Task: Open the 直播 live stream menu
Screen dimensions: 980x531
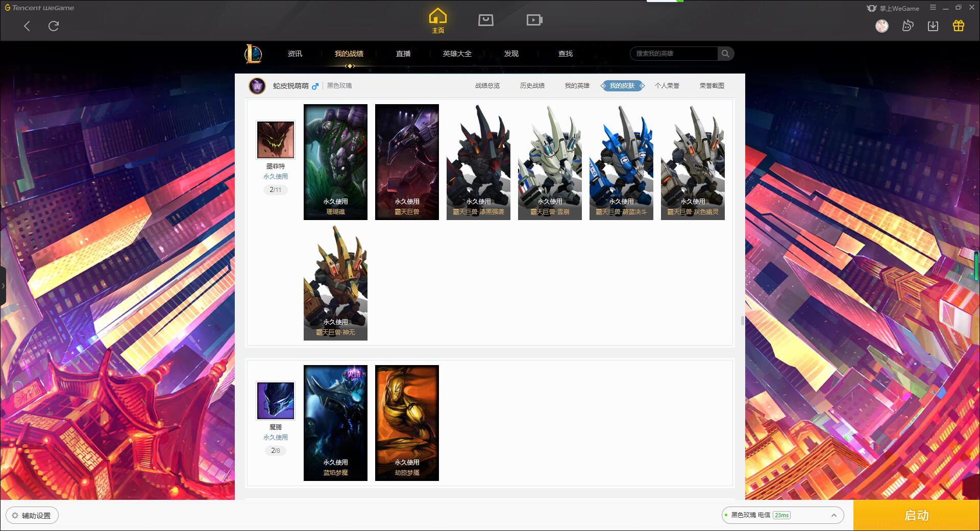Action: tap(403, 54)
